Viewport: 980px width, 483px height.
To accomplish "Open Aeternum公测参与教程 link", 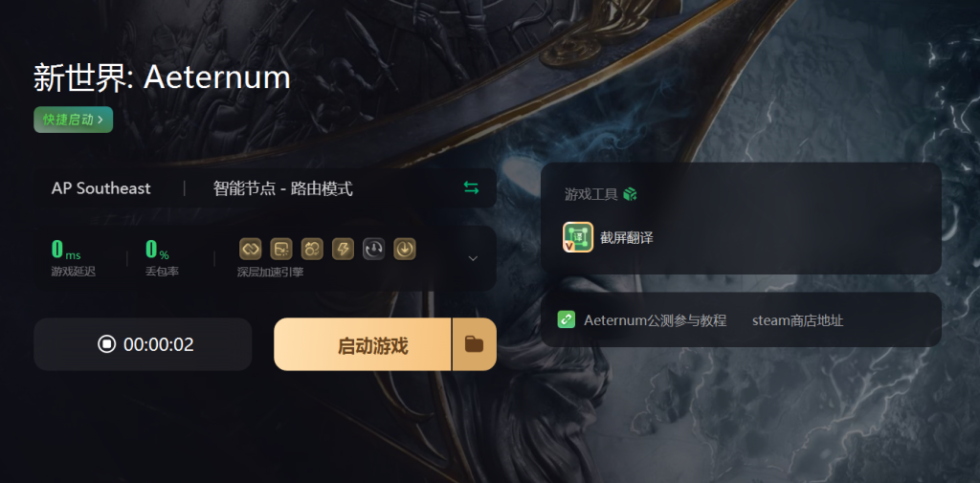I will click(x=655, y=321).
